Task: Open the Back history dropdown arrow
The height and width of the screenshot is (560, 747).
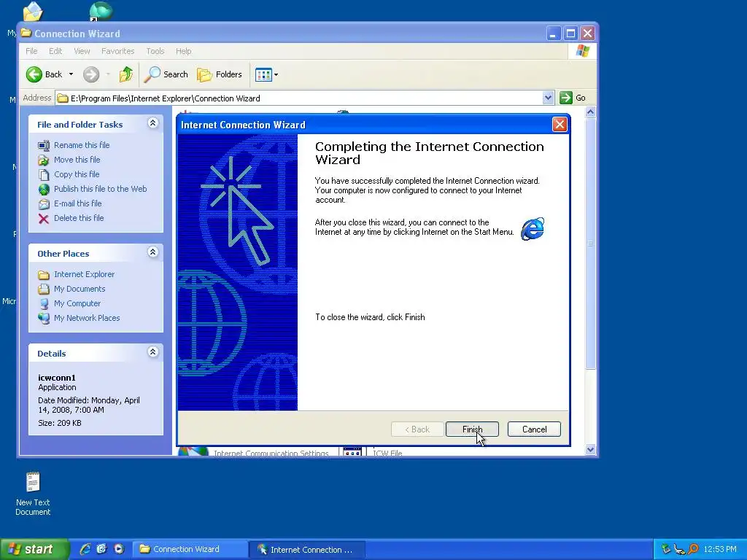Action: (71, 74)
